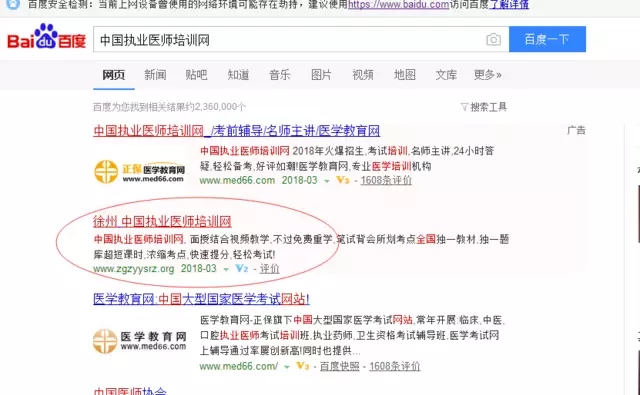Open the 搜索工具 filter tools
640x395 pixels.
pos(484,107)
